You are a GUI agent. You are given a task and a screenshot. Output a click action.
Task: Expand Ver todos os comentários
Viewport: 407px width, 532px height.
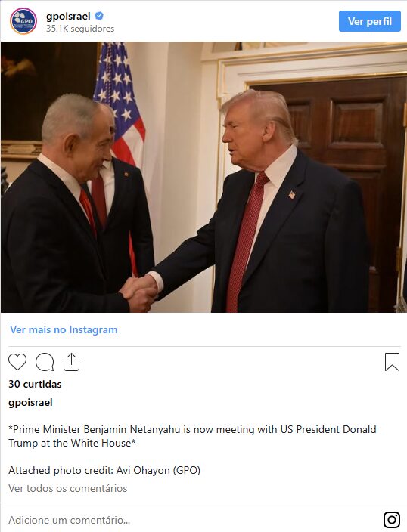click(68, 489)
